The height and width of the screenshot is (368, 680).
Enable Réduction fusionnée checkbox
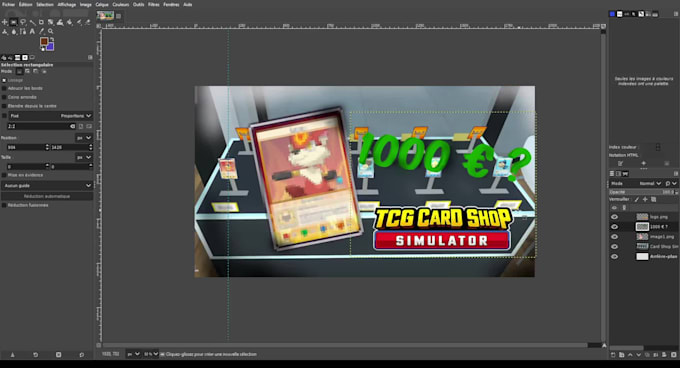[4, 205]
